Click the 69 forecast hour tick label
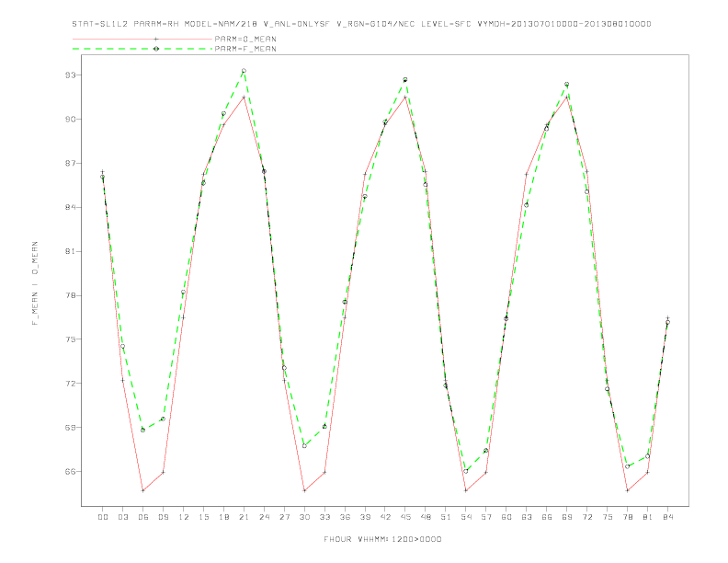Image resolution: width=728 pixels, height=563 pixels. click(x=567, y=517)
